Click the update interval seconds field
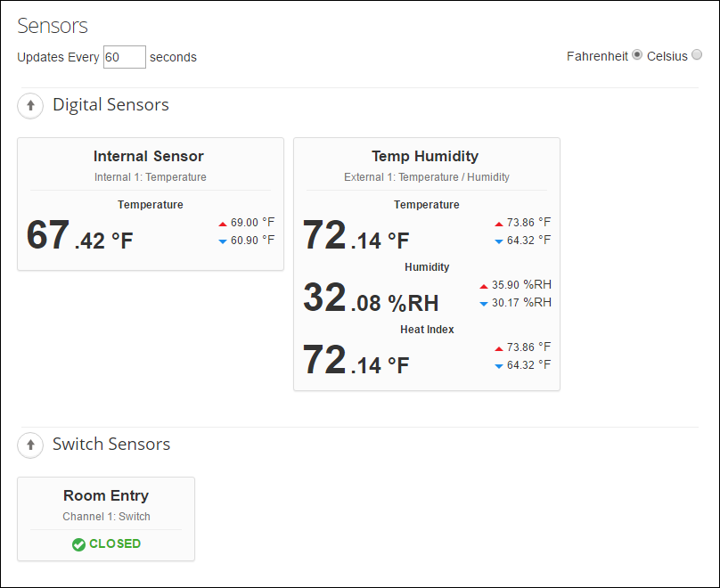Screen dimensions: 720x588 (x=124, y=57)
